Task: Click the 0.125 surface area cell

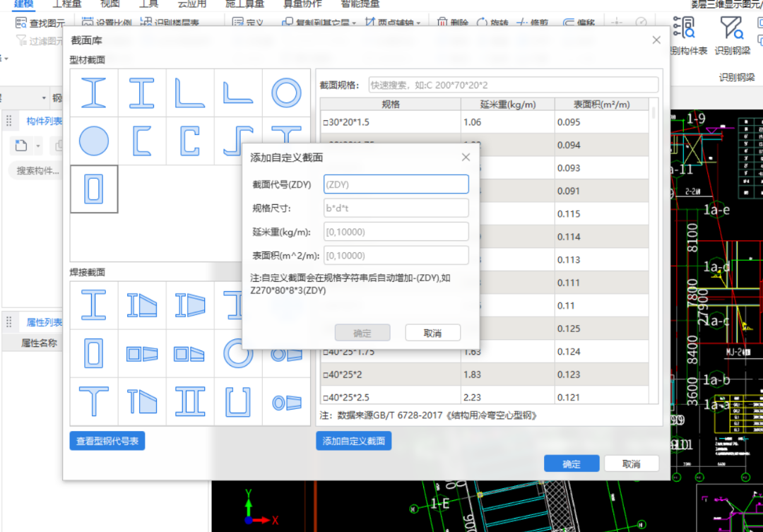Action: (x=601, y=329)
